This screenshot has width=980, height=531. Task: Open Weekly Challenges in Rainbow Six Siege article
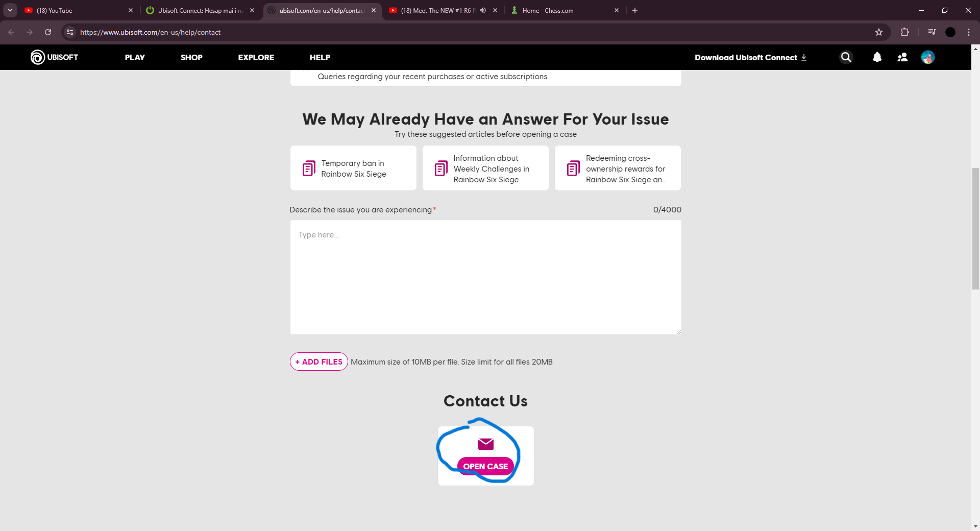[485, 168]
